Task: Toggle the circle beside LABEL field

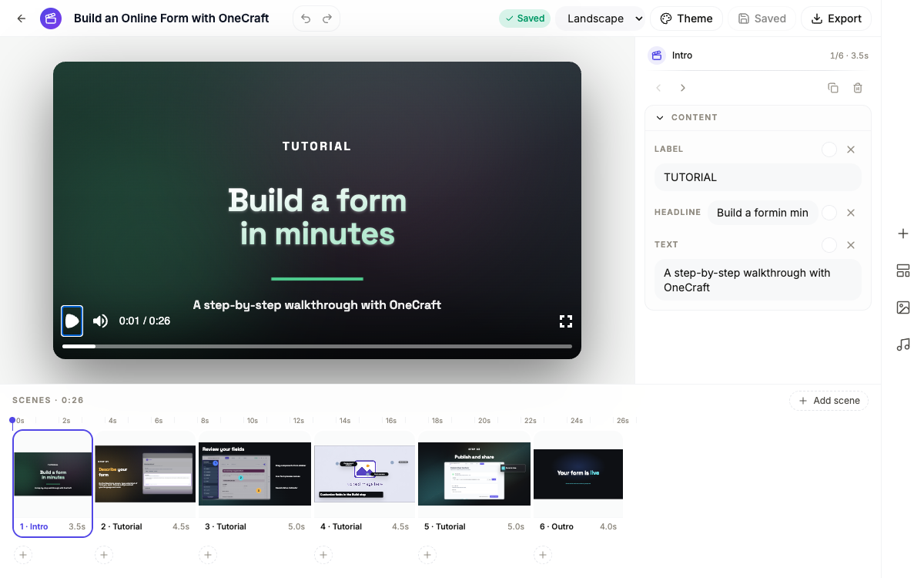Action: click(x=829, y=150)
